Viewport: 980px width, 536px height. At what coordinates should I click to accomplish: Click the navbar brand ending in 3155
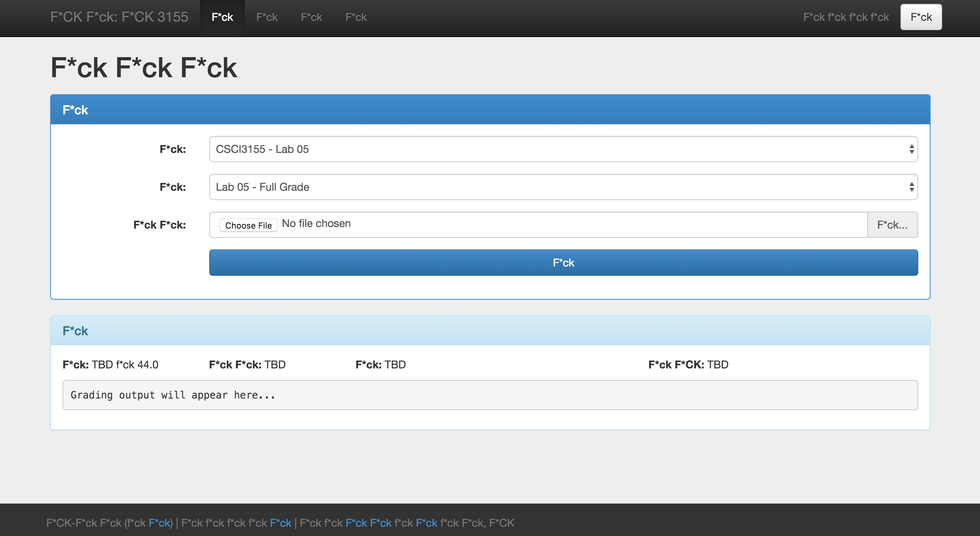coord(119,17)
